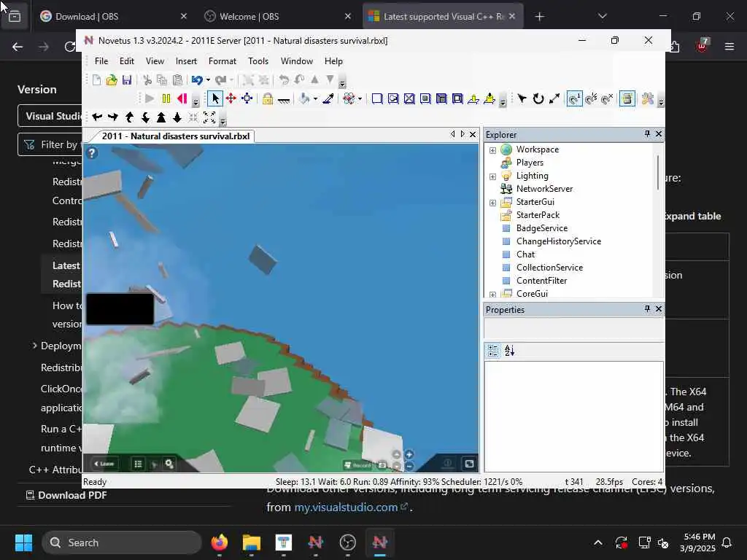
Task: Choose the Glue surface tool
Action: click(393, 98)
